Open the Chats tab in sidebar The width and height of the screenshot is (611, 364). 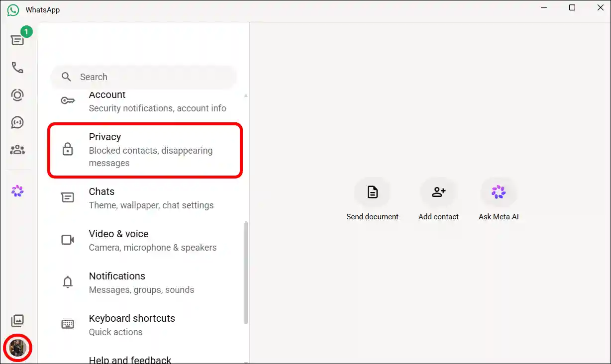(x=17, y=40)
